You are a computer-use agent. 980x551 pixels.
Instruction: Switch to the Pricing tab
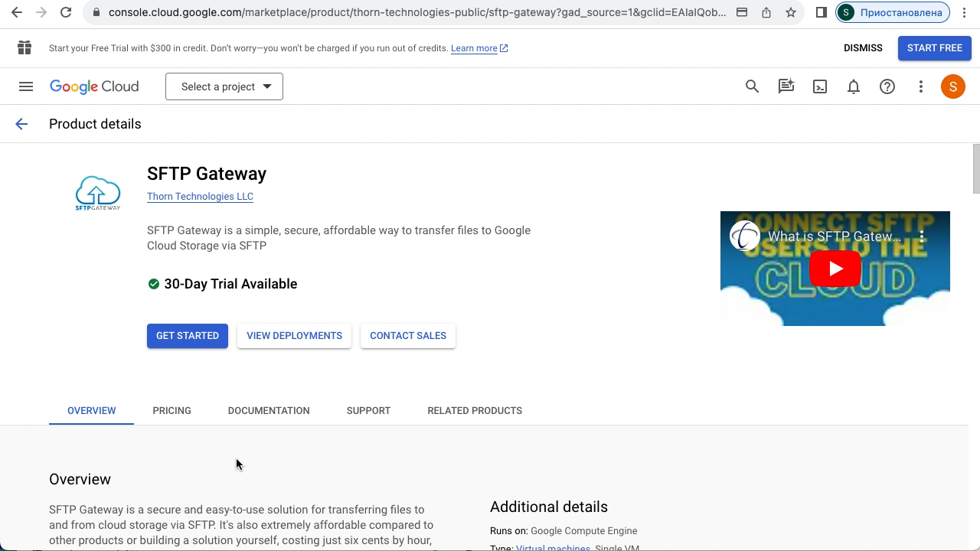(x=171, y=411)
